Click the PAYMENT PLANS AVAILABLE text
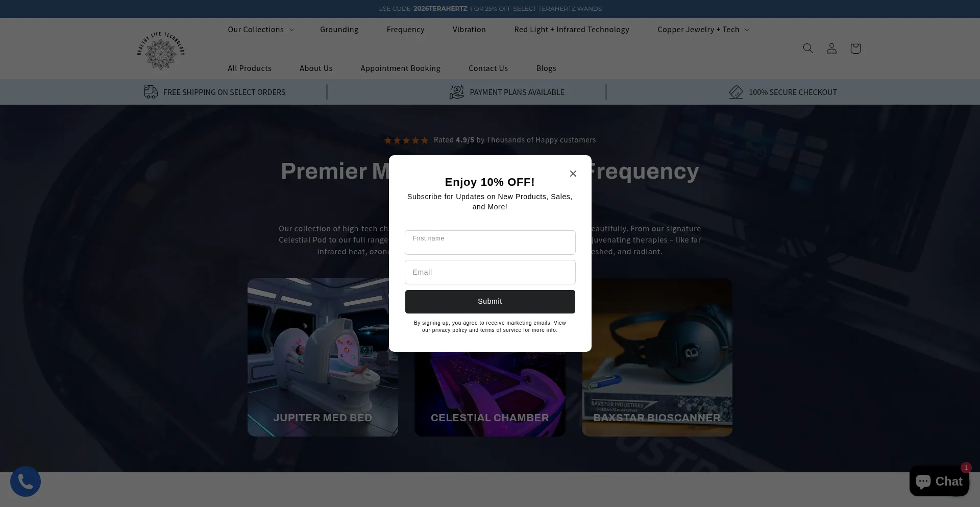Screen dimensions: 980x507 [x=517, y=92]
